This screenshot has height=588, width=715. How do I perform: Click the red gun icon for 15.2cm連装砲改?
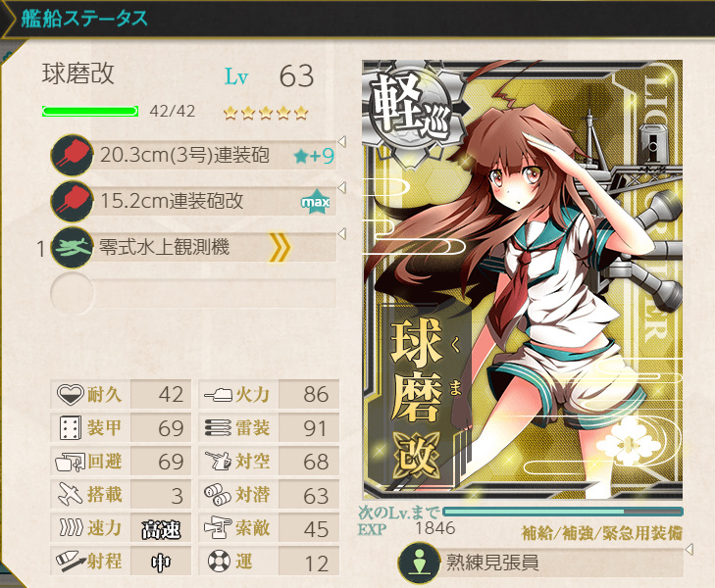coord(72,201)
